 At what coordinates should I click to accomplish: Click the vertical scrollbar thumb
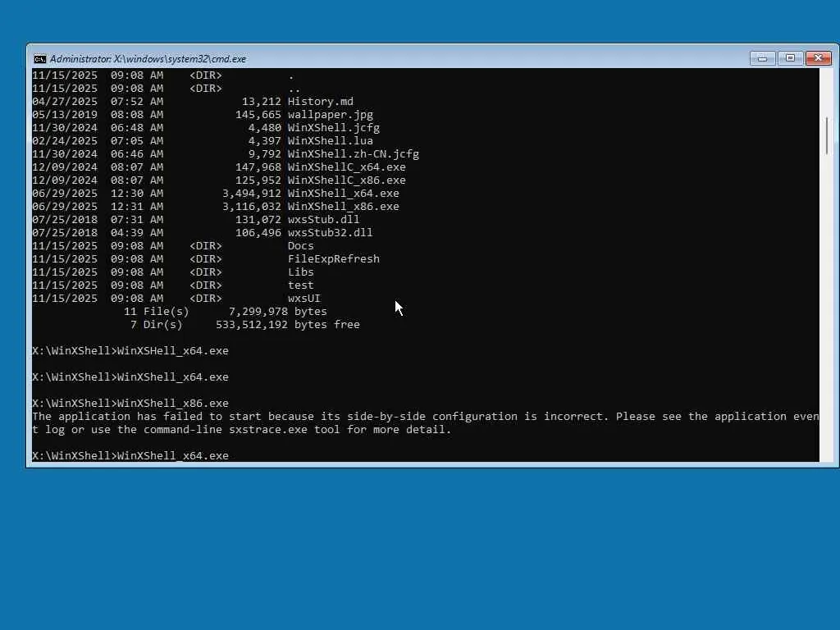[829, 135]
